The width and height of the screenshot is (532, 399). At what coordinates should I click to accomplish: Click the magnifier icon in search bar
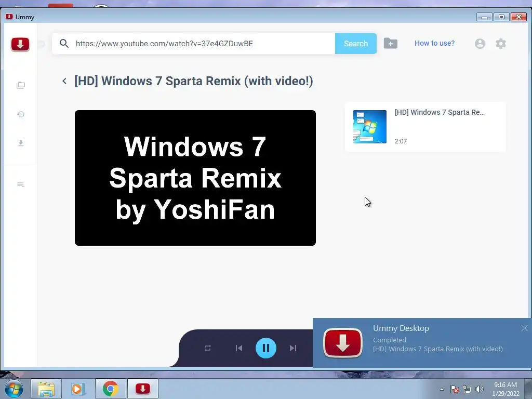tap(64, 44)
